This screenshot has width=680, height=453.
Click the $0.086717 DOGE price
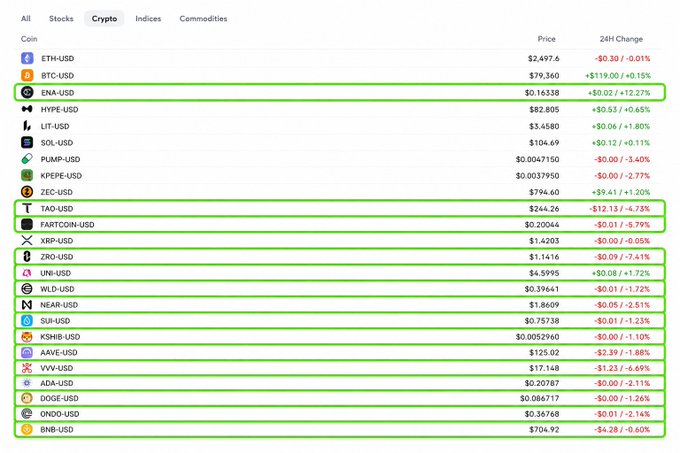(x=540, y=398)
